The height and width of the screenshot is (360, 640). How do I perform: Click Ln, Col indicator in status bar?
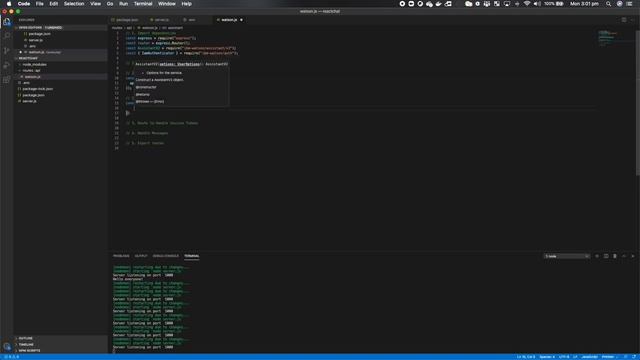(x=526, y=357)
